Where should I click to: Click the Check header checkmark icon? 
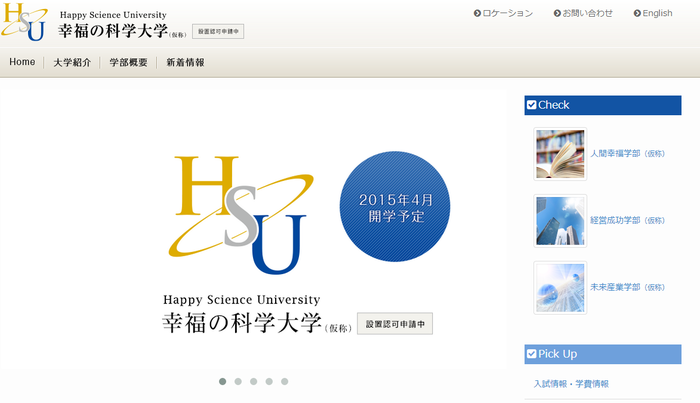[x=531, y=105]
